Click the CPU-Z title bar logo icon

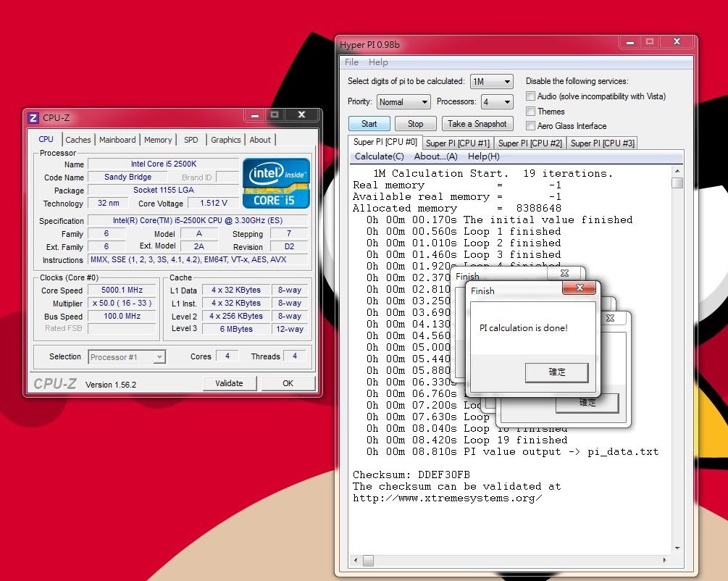(33, 118)
